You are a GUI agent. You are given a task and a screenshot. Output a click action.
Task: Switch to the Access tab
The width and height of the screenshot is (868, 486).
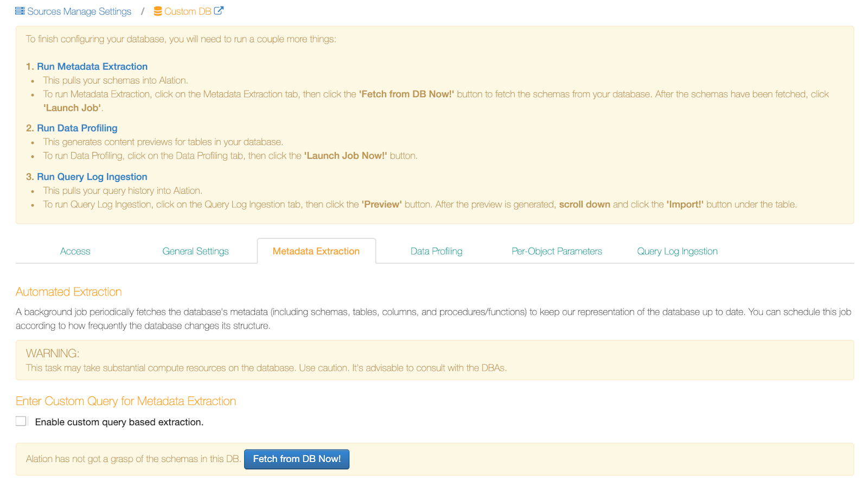(x=75, y=251)
